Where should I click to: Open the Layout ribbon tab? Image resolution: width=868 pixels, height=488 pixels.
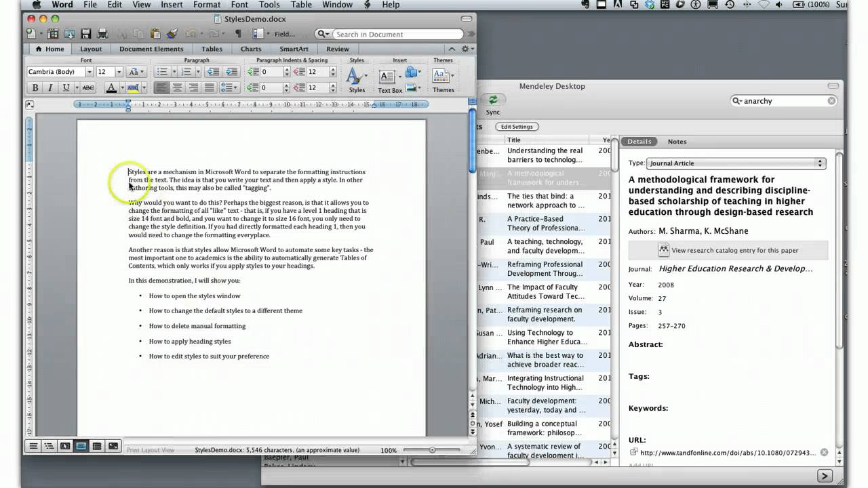click(91, 49)
